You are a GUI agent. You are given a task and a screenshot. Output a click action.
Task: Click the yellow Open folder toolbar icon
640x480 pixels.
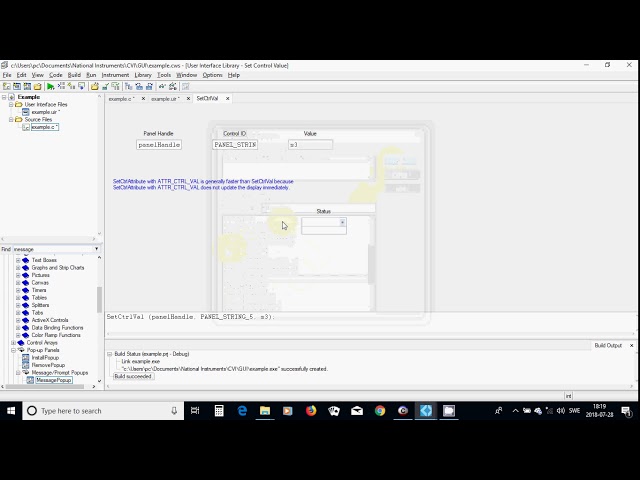(38, 87)
